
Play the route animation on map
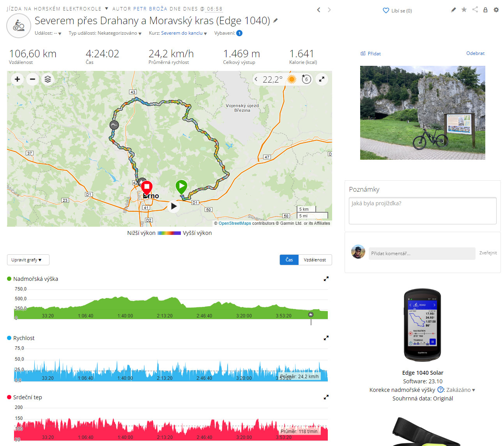pyautogui.click(x=174, y=206)
